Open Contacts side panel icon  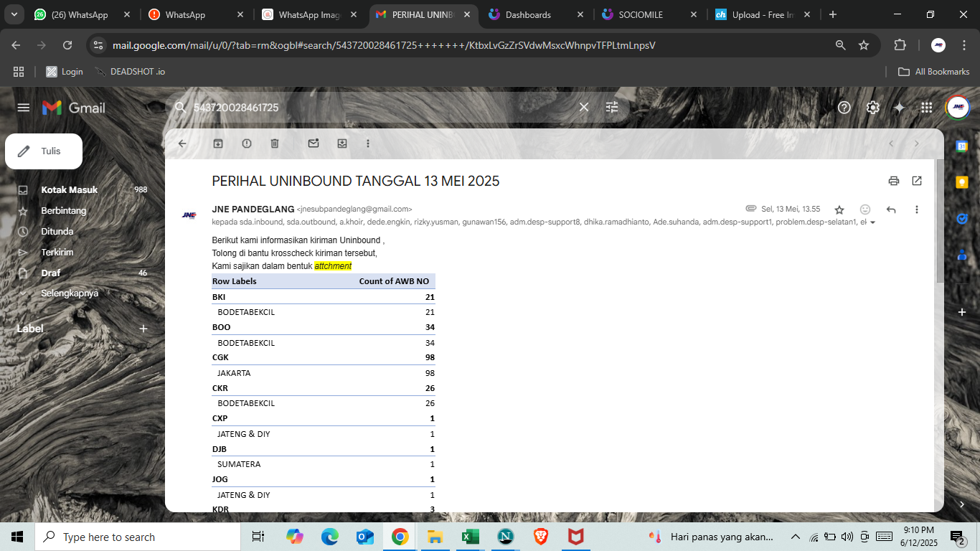coord(962,254)
